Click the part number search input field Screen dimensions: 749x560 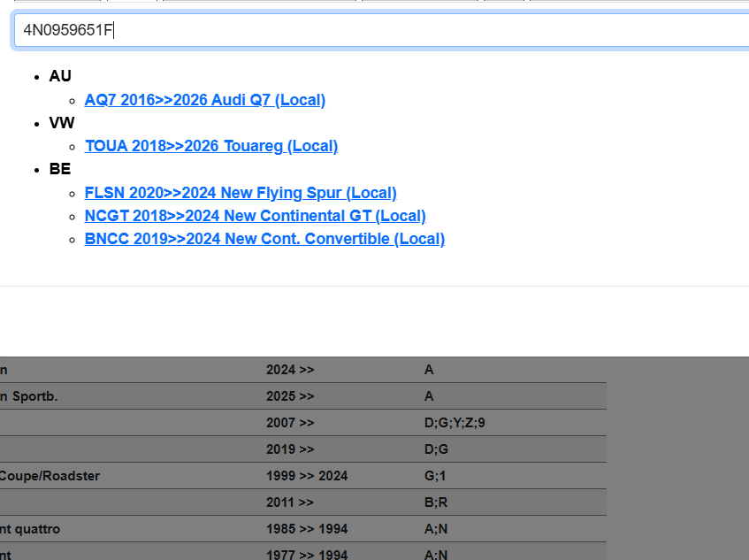tap(380, 31)
